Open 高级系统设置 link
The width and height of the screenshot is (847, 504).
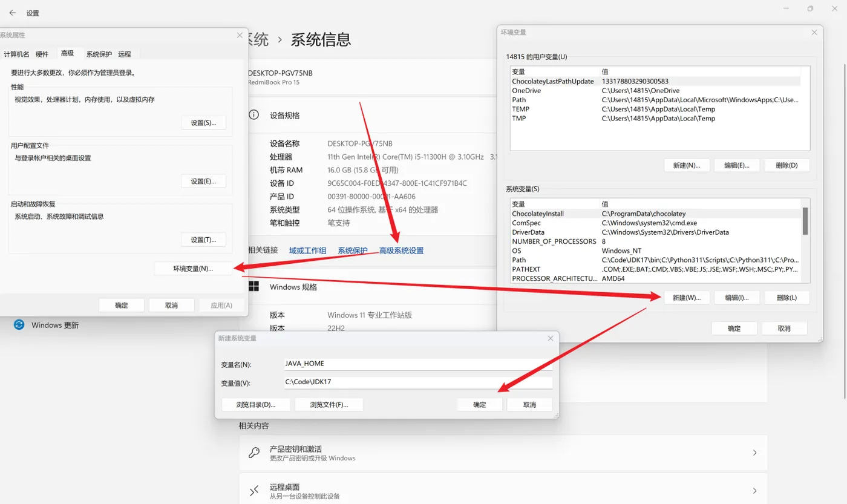401,250
